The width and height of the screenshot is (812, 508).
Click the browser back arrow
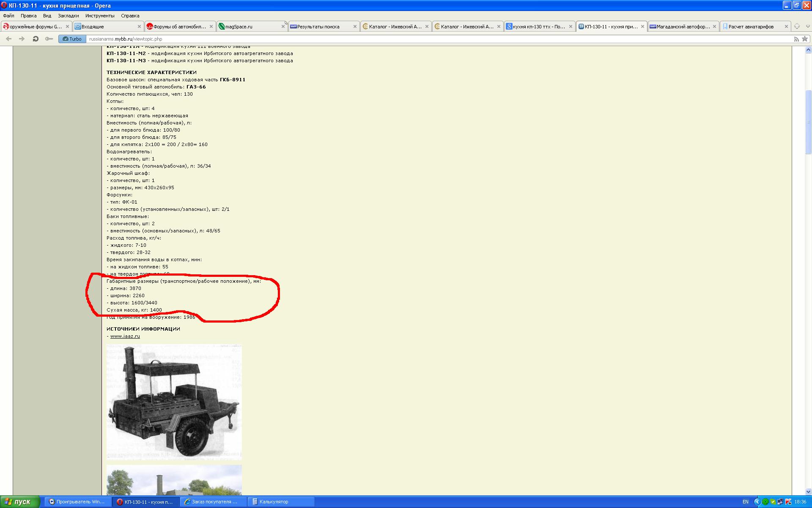point(8,39)
